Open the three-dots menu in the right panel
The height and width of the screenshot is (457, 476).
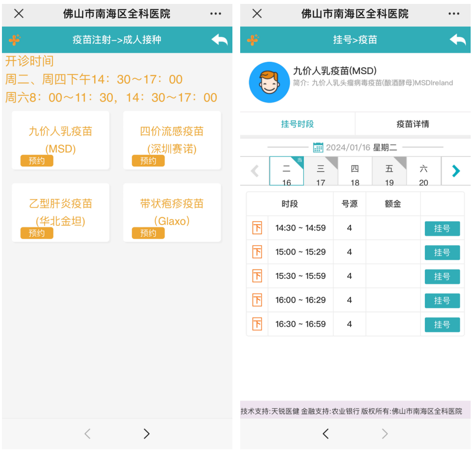click(454, 14)
